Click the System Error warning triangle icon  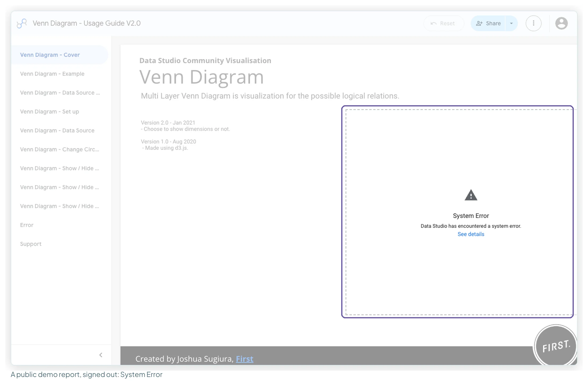point(471,195)
